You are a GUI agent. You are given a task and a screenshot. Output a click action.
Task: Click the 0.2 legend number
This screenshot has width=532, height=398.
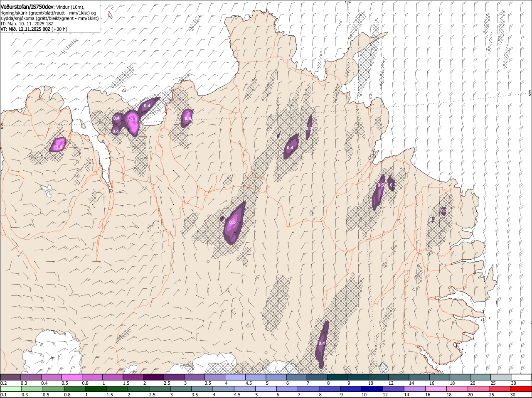click(4, 383)
